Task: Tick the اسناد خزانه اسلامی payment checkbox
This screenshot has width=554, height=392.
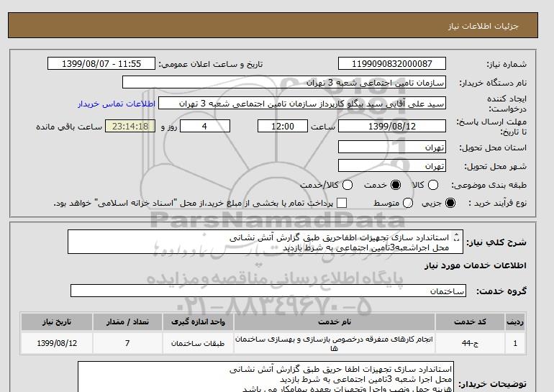Action: [342, 203]
